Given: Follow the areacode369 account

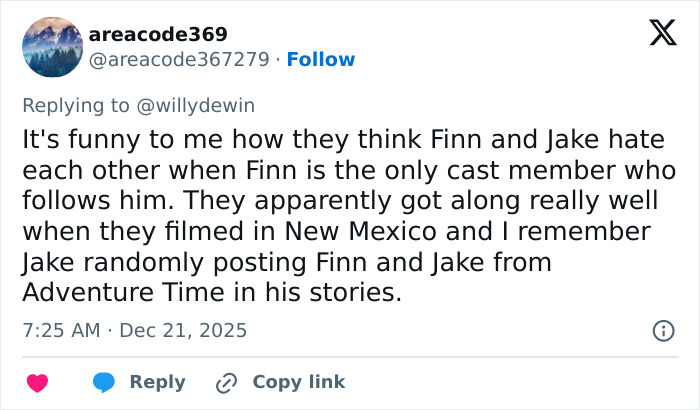Looking at the screenshot, I should tap(320, 60).
